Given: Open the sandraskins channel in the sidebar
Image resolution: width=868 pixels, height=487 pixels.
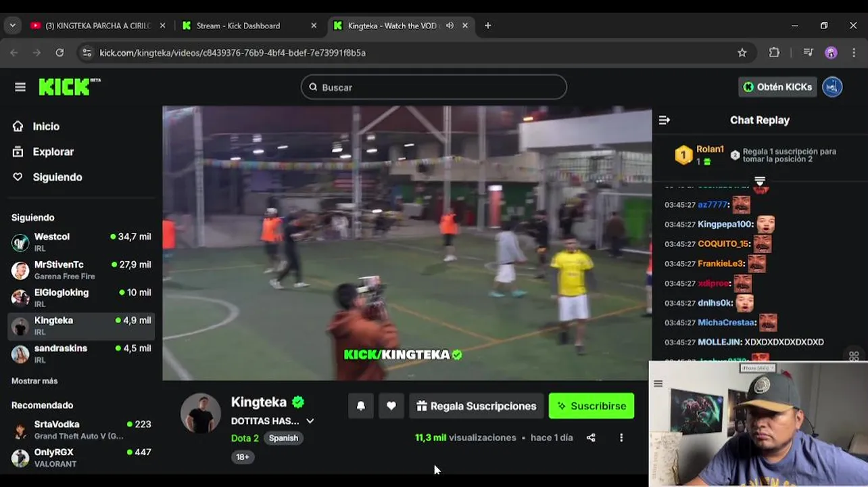Looking at the screenshot, I should coord(81,353).
